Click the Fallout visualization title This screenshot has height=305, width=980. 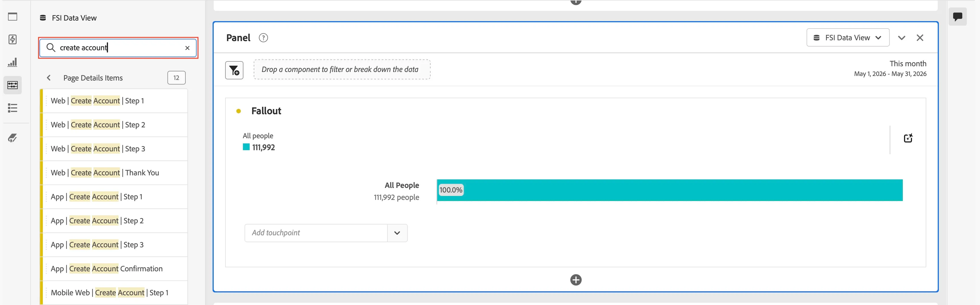[x=266, y=111]
